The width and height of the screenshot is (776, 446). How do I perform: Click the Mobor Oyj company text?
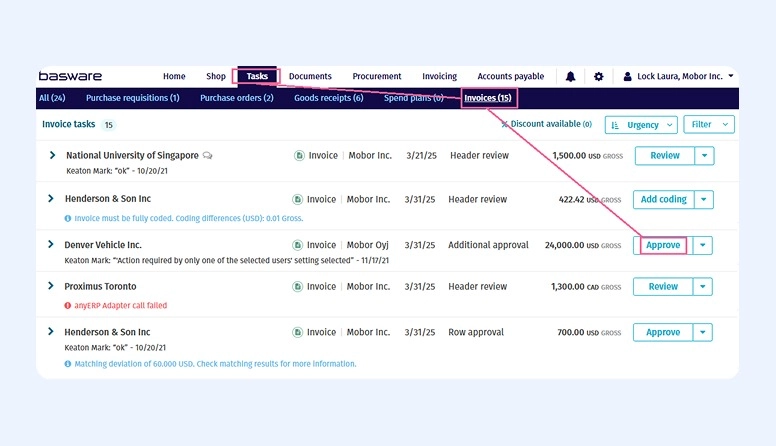pyautogui.click(x=368, y=245)
